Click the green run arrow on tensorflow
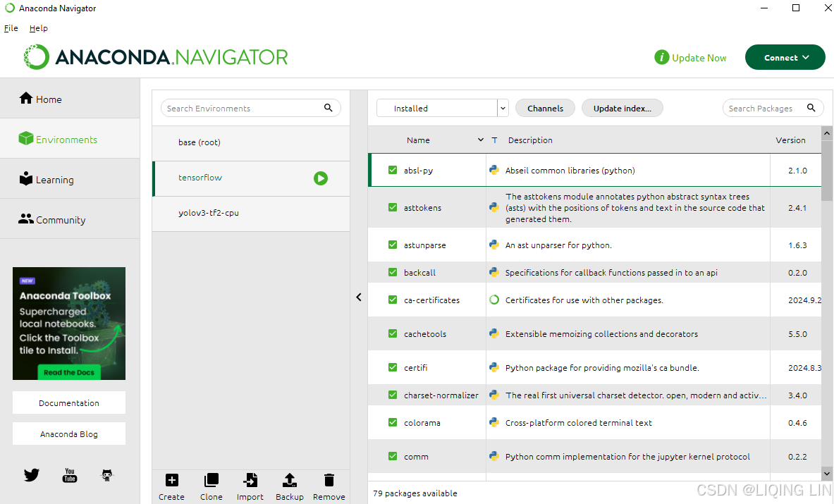Viewport: 834px width, 504px height. click(x=321, y=178)
